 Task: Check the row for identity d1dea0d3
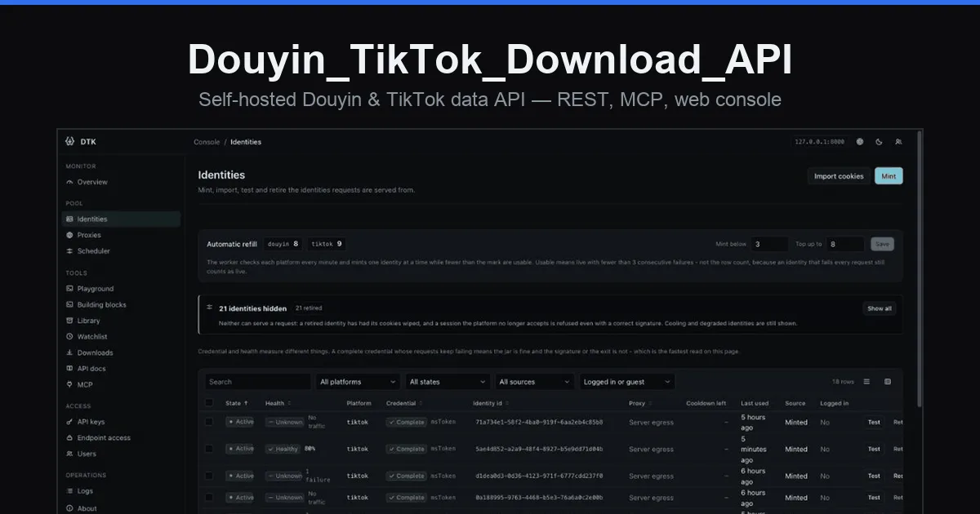(x=209, y=476)
